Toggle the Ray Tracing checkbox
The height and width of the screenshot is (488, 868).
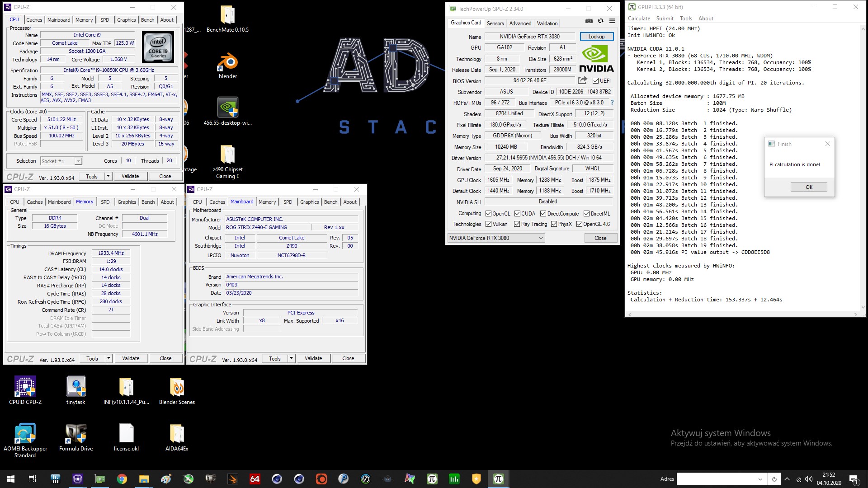[x=517, y=224]
